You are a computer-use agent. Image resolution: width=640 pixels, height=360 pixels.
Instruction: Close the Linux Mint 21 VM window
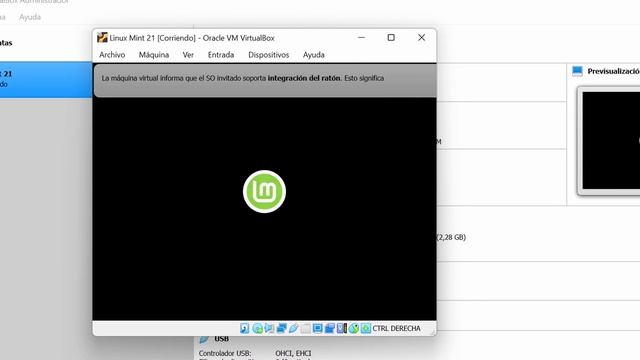coord(421,38)
